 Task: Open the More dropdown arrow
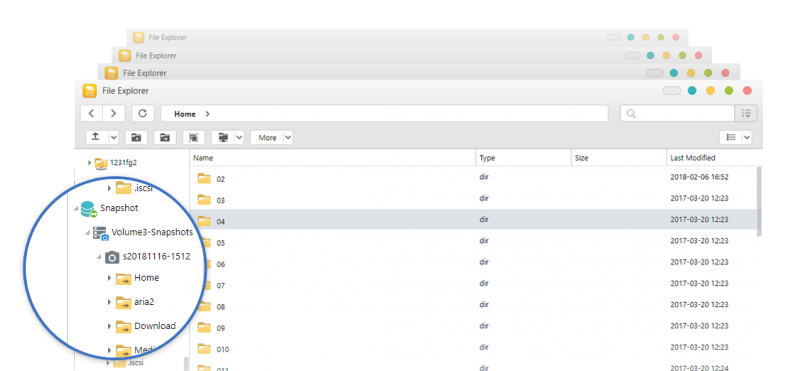pos(288,137)
